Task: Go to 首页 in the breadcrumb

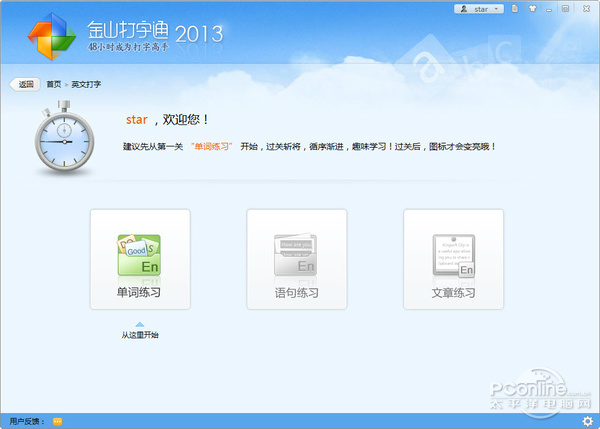Action: pyautogui.click(x=54, y=84)
